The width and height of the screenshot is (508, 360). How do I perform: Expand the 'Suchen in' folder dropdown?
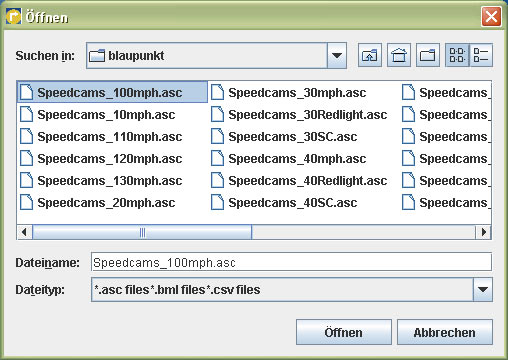[x=337, y=55]
